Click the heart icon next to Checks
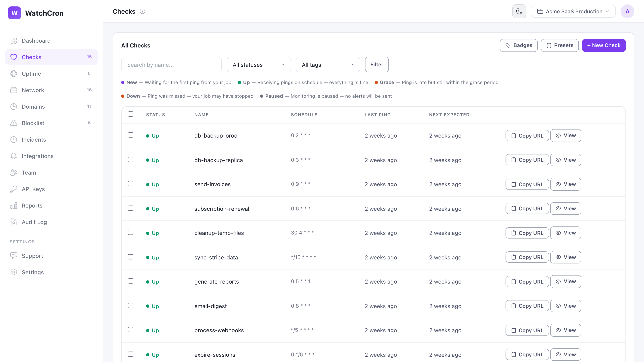 pos(14,57)
